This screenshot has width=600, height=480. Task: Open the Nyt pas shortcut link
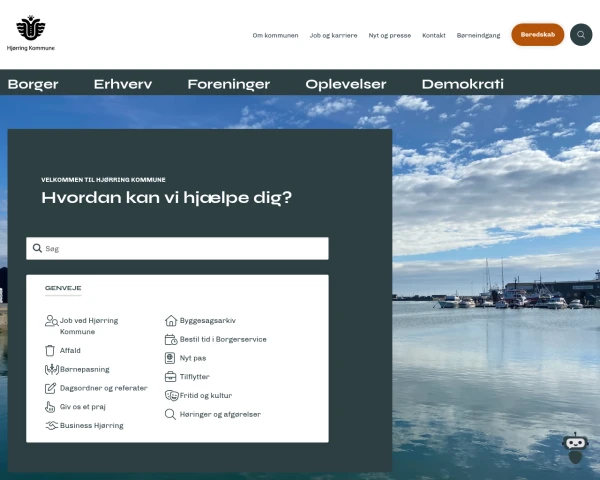(193, 358)
